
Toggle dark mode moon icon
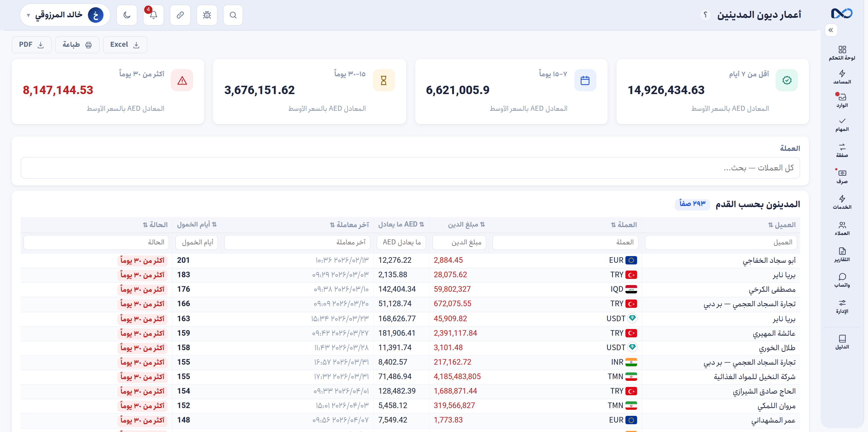pos(127,15)
